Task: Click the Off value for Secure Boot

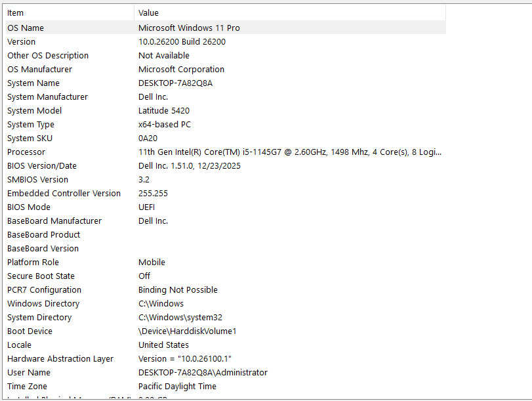Action: pos(144,276)
